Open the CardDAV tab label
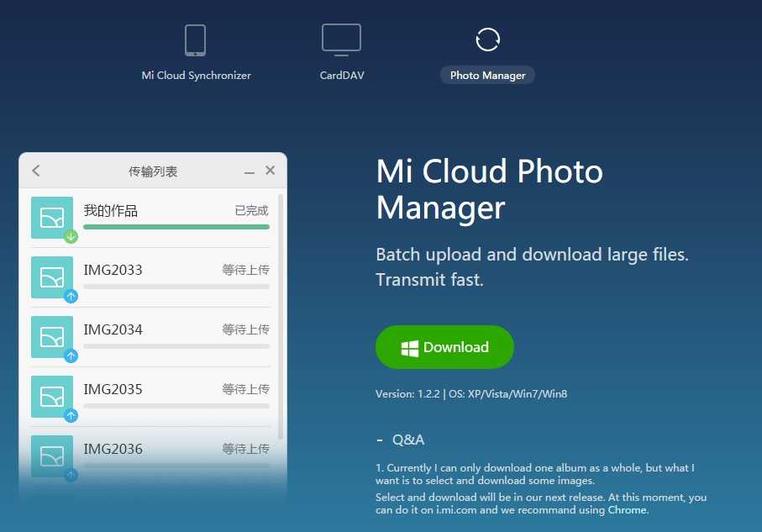Viewport: 762px width, 532px height. [342, 76]
